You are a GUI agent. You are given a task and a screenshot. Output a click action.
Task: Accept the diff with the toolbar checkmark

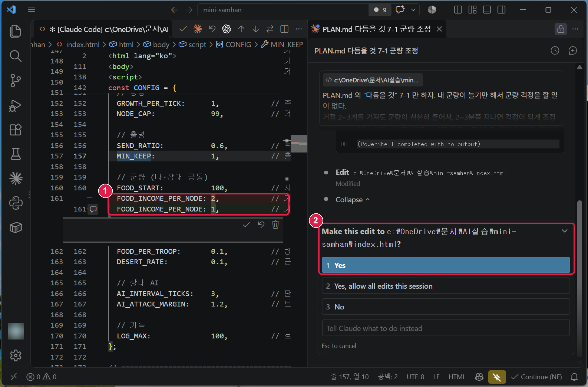click(183, 29)
